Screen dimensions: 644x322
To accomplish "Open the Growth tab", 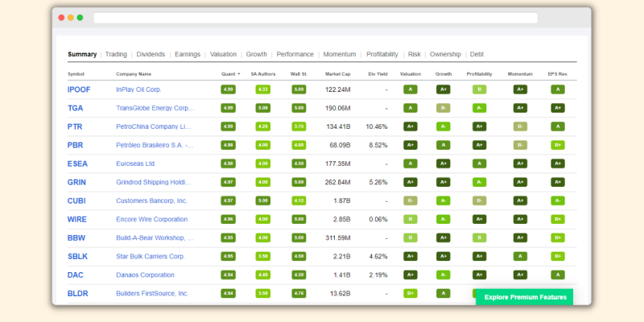I will click(256, 54).
